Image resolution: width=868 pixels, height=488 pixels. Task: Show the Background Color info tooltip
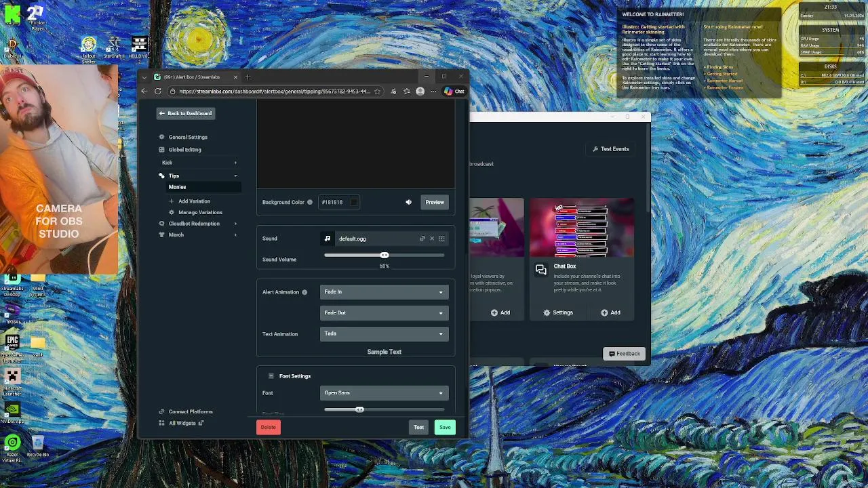click(x=310, y=202)
